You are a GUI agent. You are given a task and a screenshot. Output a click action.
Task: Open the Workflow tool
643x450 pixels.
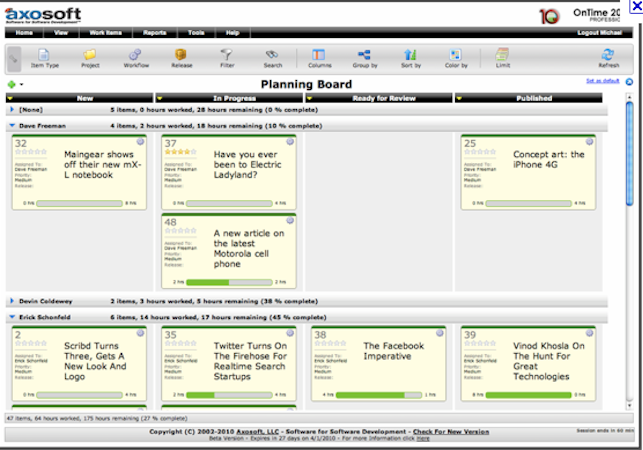[x=136, y=58]
